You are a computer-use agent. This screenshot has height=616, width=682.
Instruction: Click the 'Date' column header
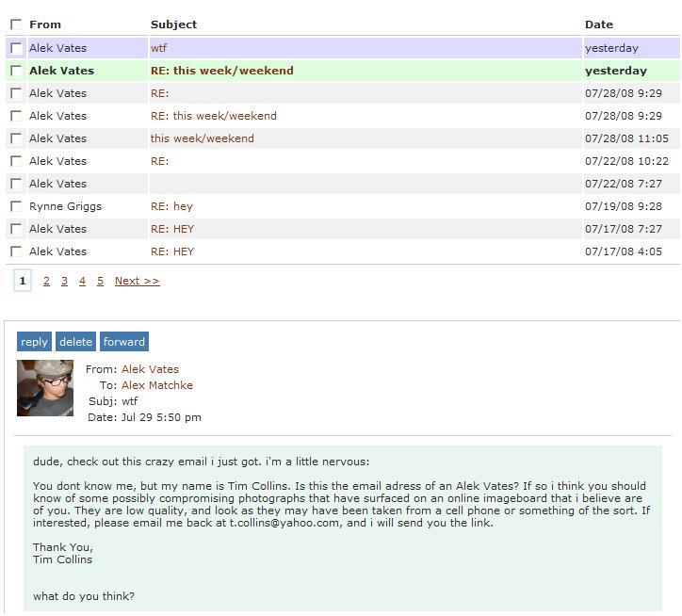599,24
